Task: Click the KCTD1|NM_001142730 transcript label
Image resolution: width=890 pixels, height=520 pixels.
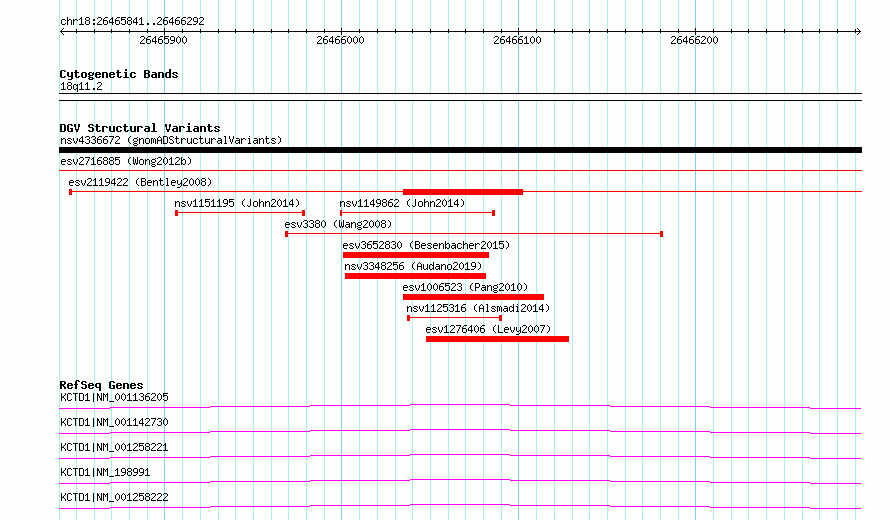Action: 114,422
